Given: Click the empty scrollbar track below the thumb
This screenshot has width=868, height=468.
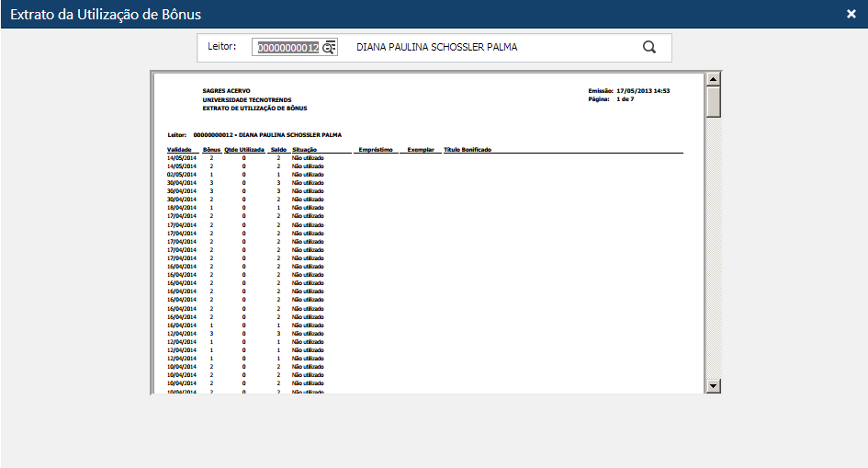Looking at the screenshot, I should [713, 248].
